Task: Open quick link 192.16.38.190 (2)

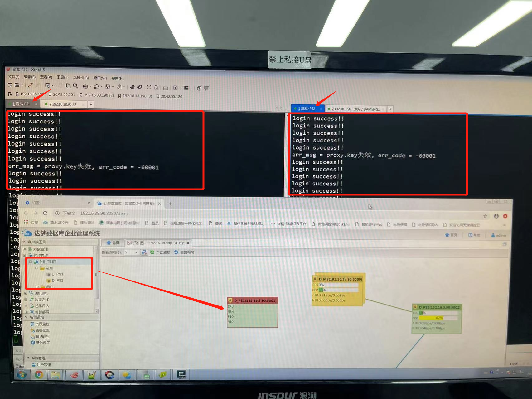Action: (x=97, y=95)
